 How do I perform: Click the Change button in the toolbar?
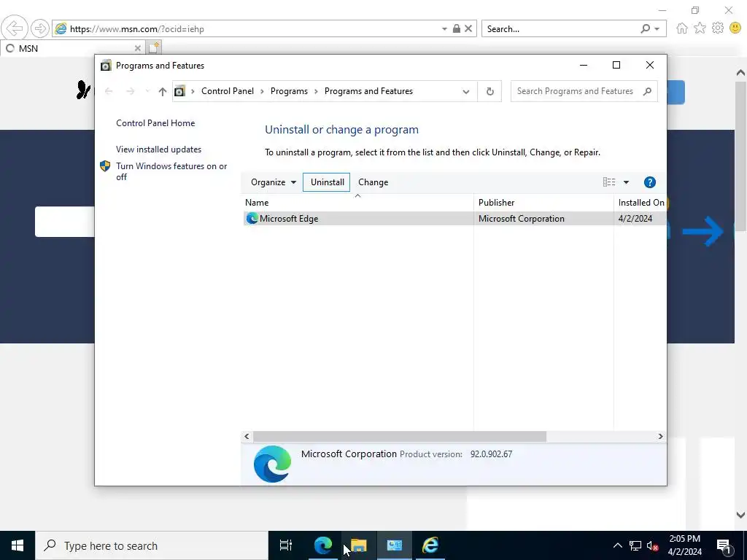point(373,182)
